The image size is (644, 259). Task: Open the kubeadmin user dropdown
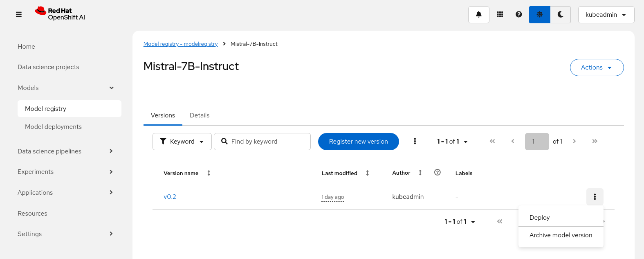coord(606,15)
